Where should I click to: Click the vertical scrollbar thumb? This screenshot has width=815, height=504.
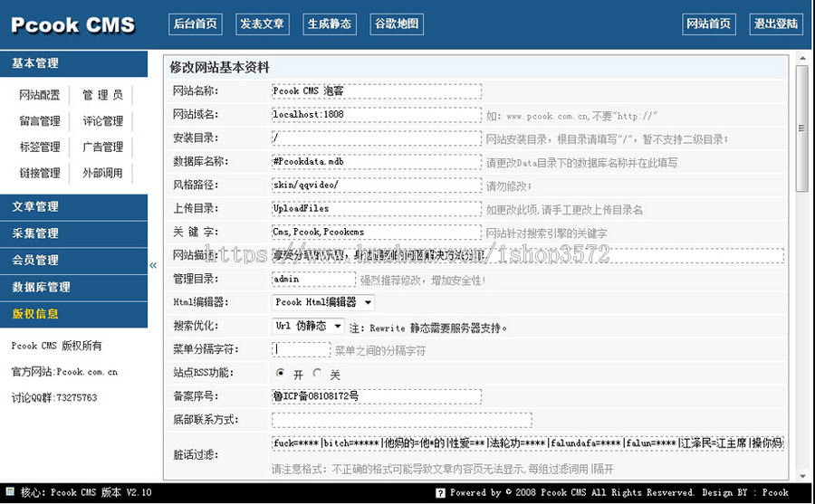[802, 128]
